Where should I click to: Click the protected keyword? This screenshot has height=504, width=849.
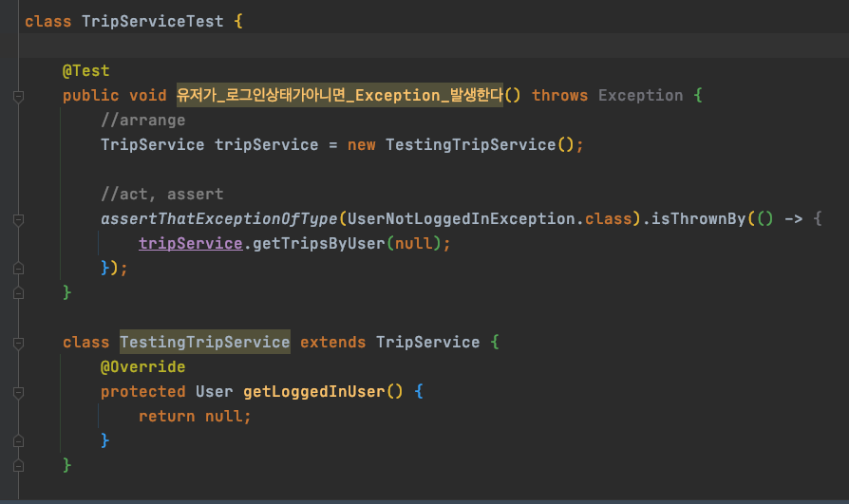[143, 391]
